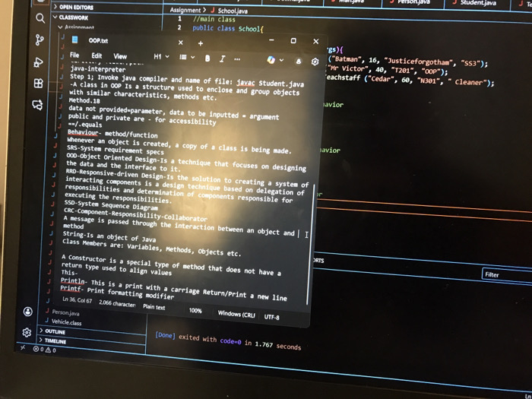Click the 100% zoom level in Notepad
The width and height of the screenshot is (532, 399).
tap(195, 310)
